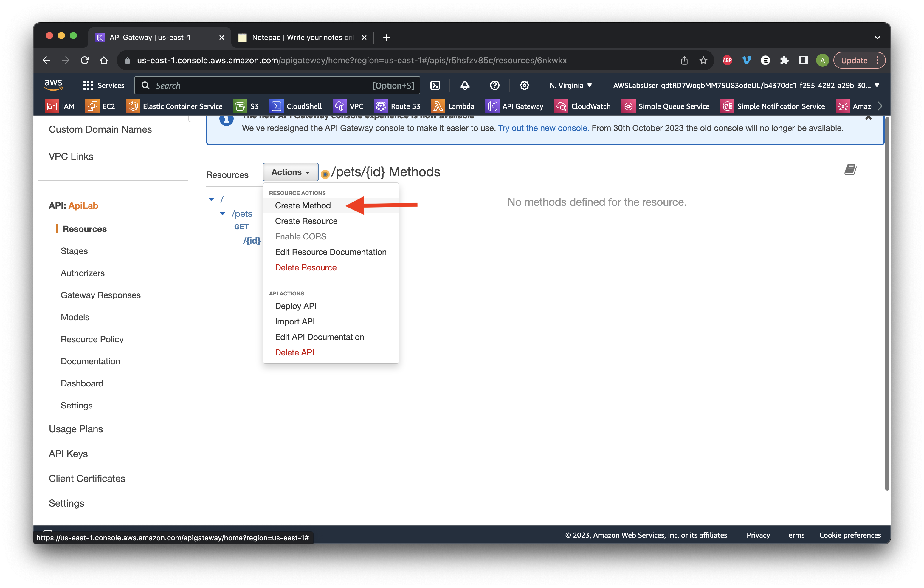The width and height of the screenshot is (924, 588).
Task: Open the AWSLabsUser account dropdown
Action: point(746,85)
